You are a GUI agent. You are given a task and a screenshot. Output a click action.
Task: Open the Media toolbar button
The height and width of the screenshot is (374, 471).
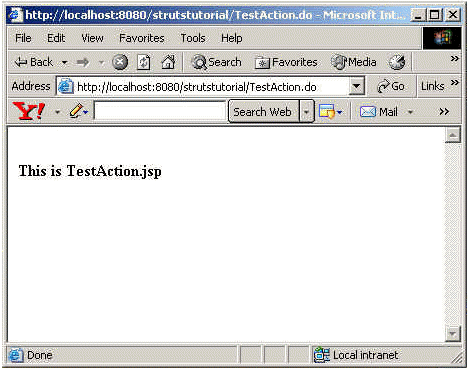point(354,62)
